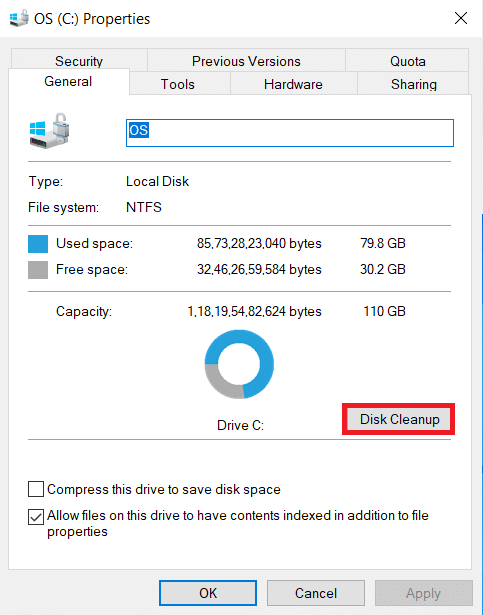
Task: Close the Properties dialog window
Action: [x=461, y=18]
